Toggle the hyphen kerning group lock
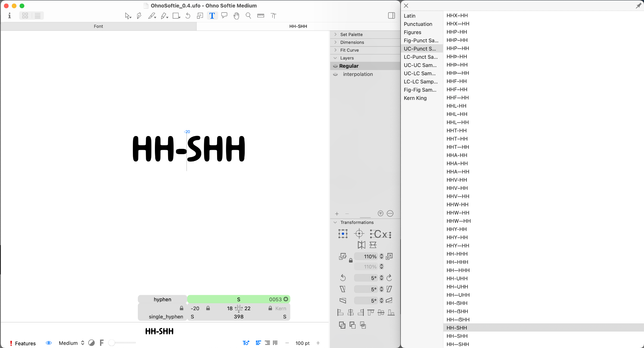The height and width of the screenshot is (348, 644). (182, 308)
